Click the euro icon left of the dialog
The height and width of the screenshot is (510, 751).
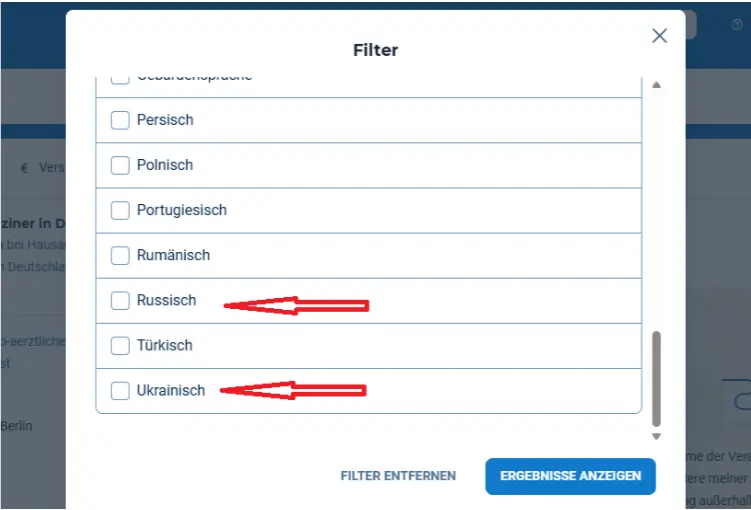24,168
